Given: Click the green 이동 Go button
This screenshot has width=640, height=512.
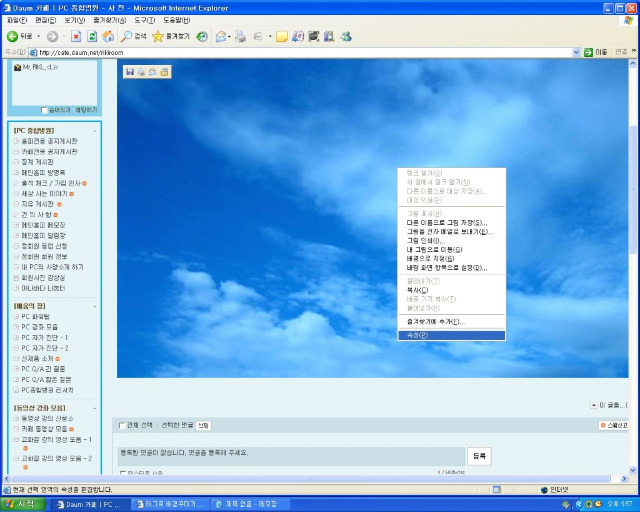Looking at the screenshot, I should pos(596,52).
